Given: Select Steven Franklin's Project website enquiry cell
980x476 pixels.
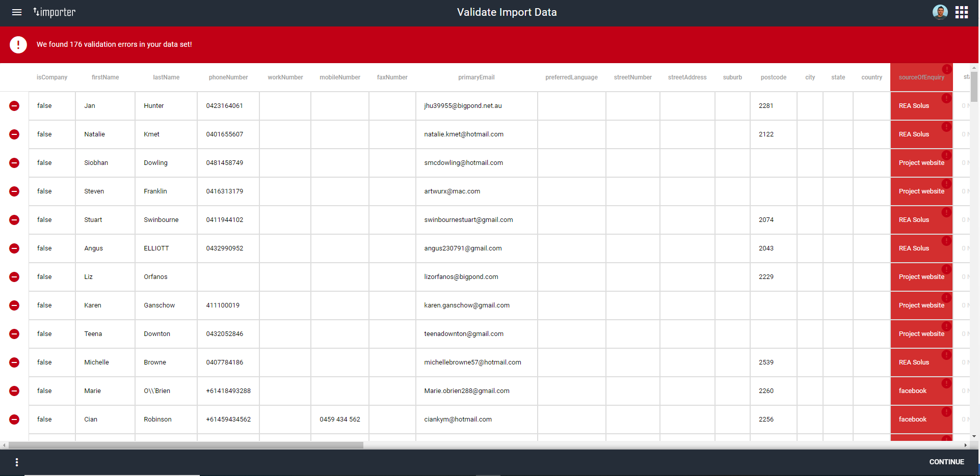Looking at the screenshot, I should 921,191.
